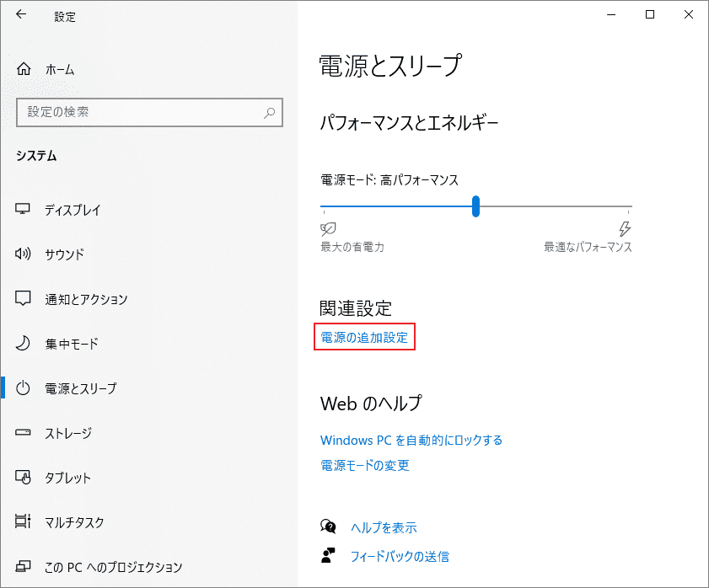The image size is (709, 588).
Task: Click the back arrow at top left
Action: click(x=20, y=14)
